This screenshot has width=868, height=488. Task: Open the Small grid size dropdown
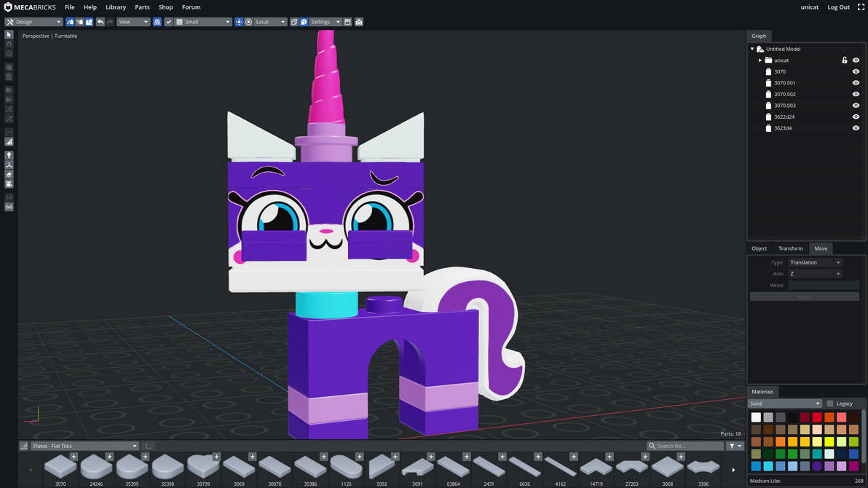click(x=203, y=22)
